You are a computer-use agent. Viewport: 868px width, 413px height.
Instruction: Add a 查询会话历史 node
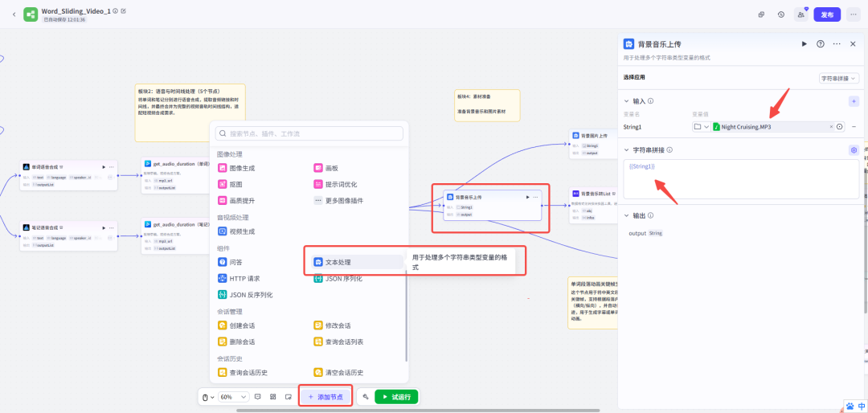coord(244,373)
